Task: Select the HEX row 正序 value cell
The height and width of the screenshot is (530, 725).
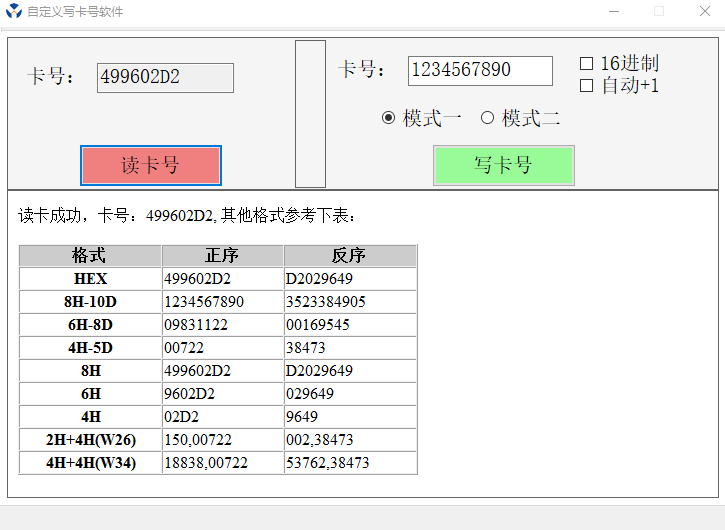Action: coord(223,279)
